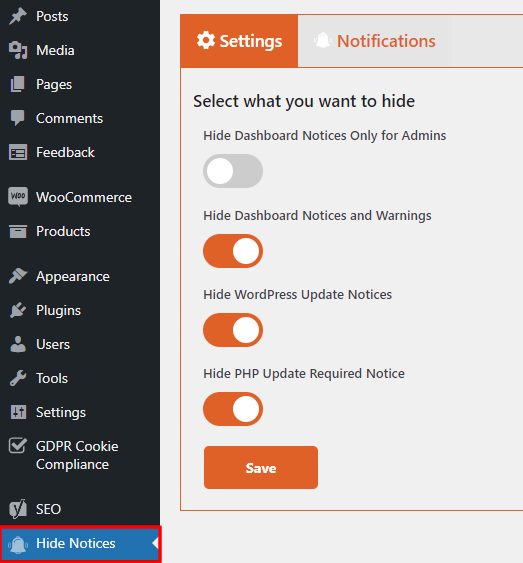Click the Yoast SEO icon
Image resolution: width=523 pixels, height=563 pixels.
(x=18, y=509)
